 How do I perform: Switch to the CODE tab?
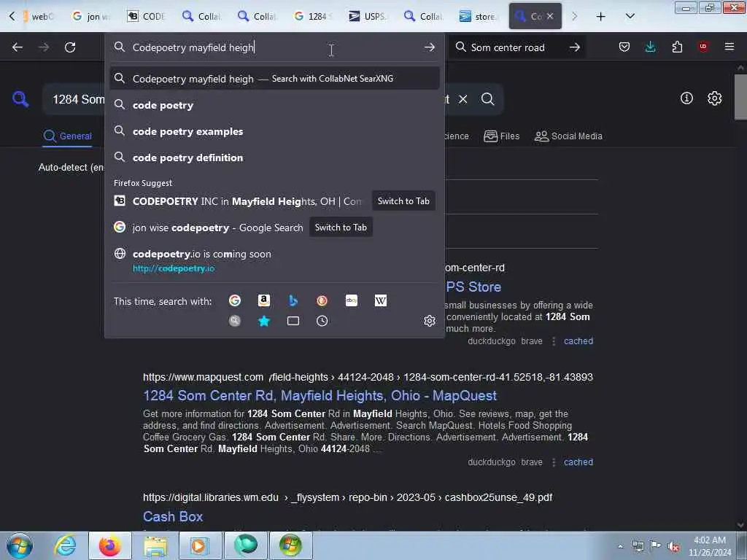point(146,16)
